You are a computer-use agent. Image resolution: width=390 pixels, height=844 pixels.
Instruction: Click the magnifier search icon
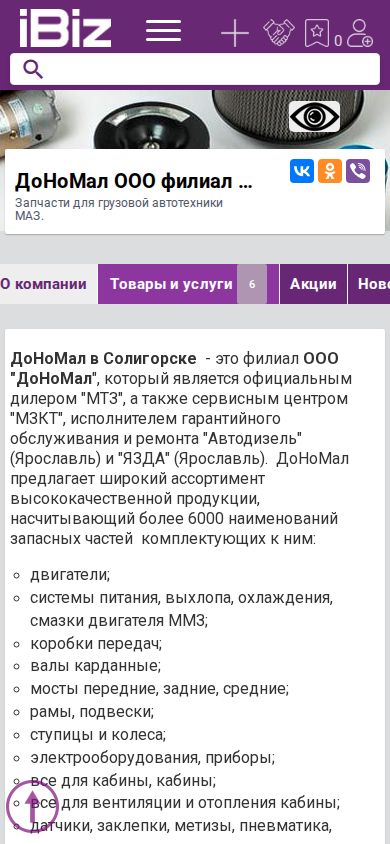point(33,69)
